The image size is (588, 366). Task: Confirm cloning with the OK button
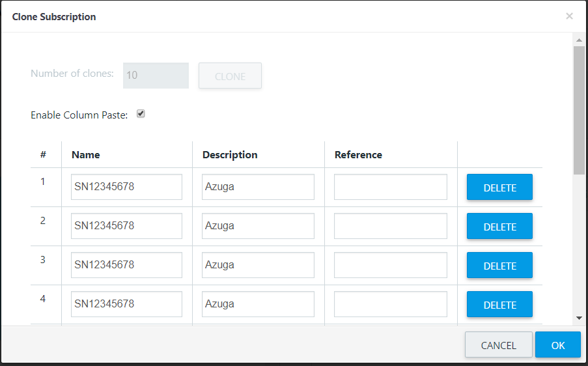click(557, 345)
